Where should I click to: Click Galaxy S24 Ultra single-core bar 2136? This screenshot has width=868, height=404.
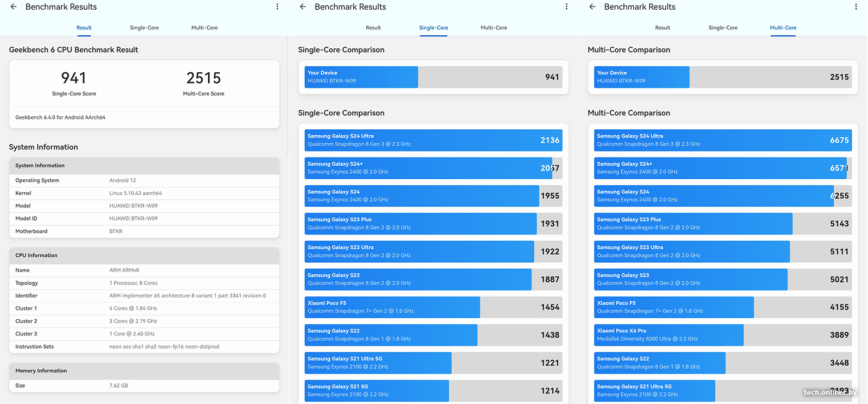[433, 140]
